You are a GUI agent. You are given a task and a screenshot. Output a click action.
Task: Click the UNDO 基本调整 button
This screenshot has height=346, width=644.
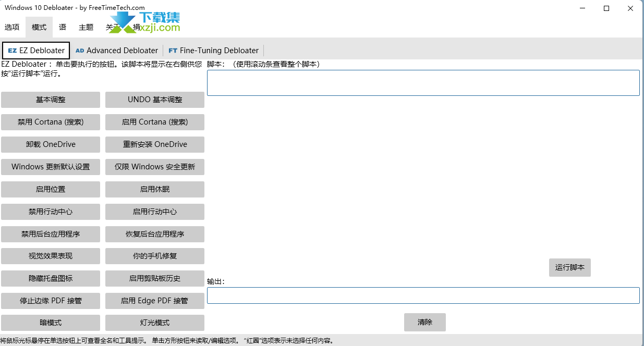(x=155, y=100)
